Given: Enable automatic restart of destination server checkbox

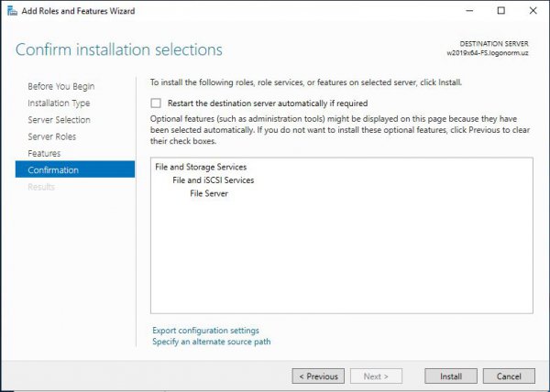Looking at the screenshot, I should pos(156,103).
